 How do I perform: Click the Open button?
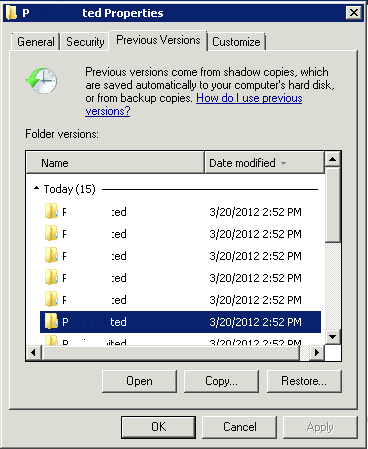click(139, 381)
